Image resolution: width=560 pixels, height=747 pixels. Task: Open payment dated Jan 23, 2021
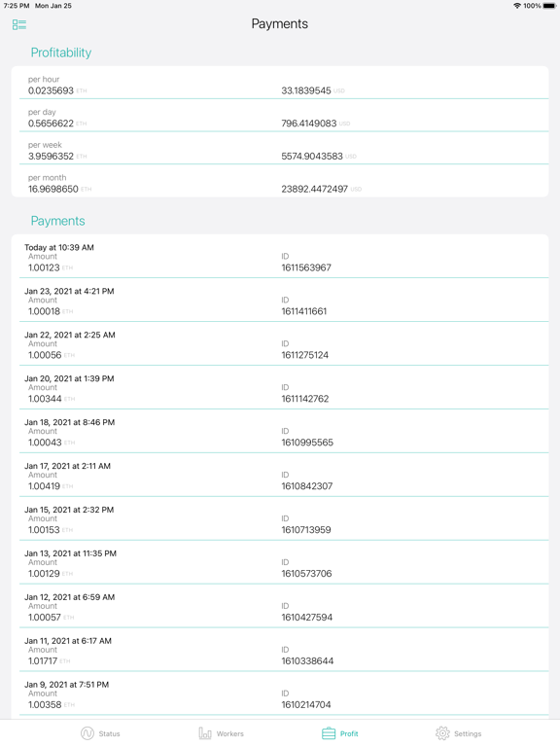284,302
